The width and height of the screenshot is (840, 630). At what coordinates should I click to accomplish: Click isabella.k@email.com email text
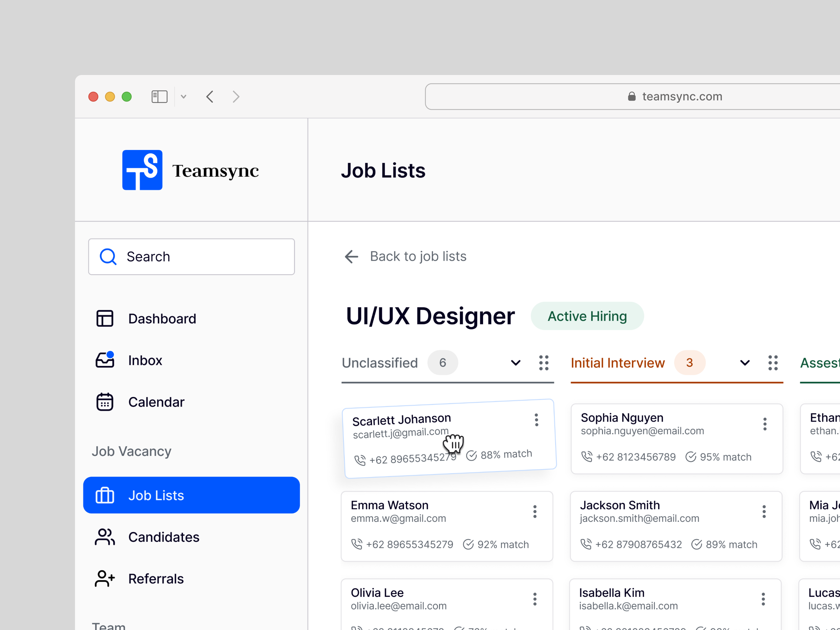point(628,606)
